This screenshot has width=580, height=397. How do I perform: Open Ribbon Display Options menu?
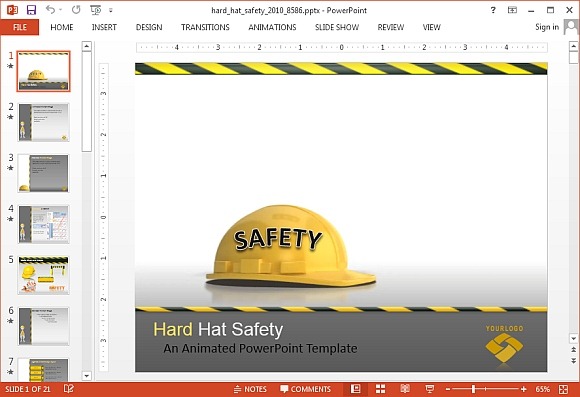[x=512, y=10]
